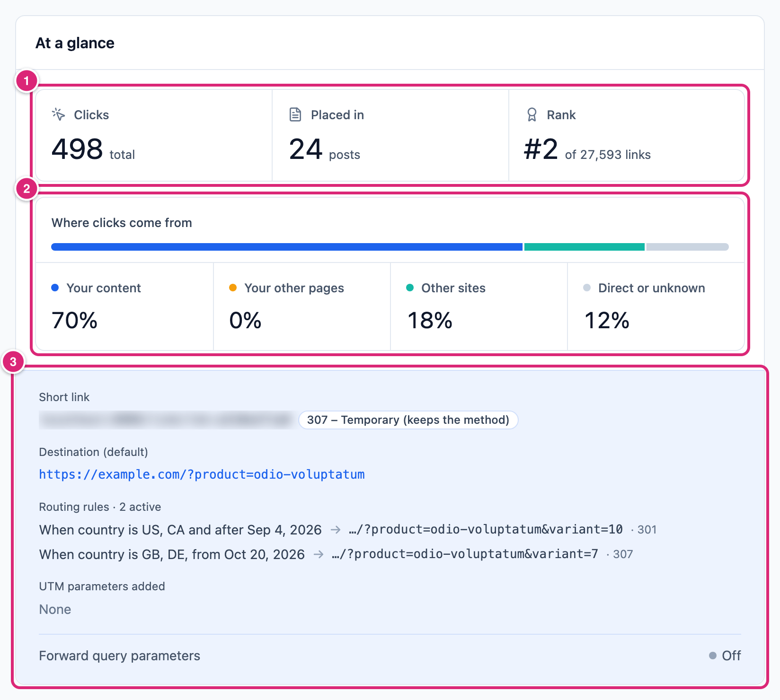This screenshot has height=700, width=780.
Task: Click the 'None' UTM value
Action: tap(55, 609)
